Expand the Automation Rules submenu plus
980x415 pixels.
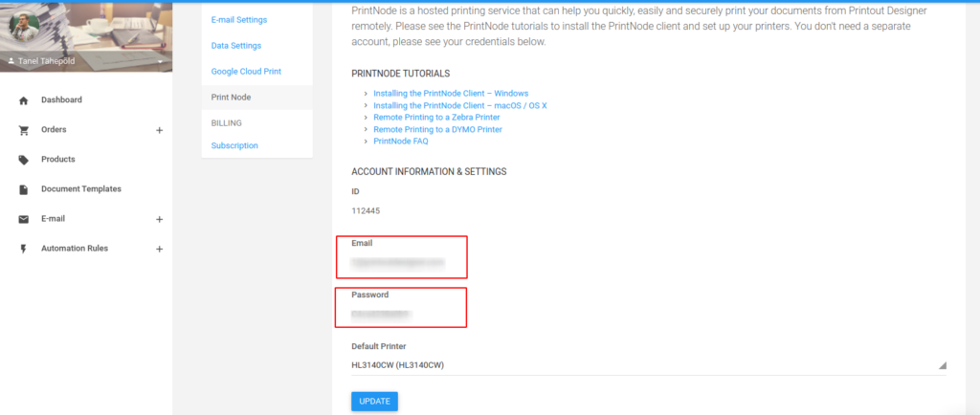click(x=160, y=249)
